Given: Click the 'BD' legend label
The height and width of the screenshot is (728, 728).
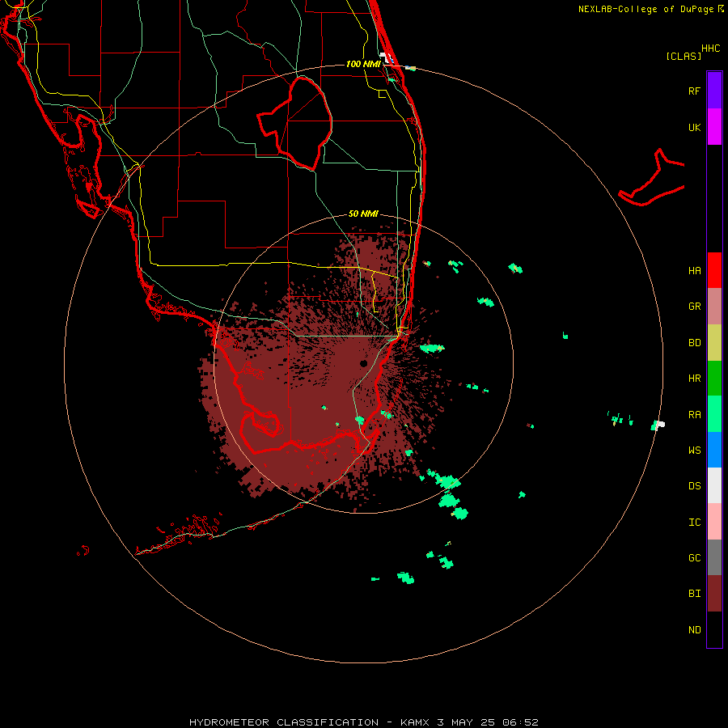Looking at the screenshot, I should click(x=694, y=343).
